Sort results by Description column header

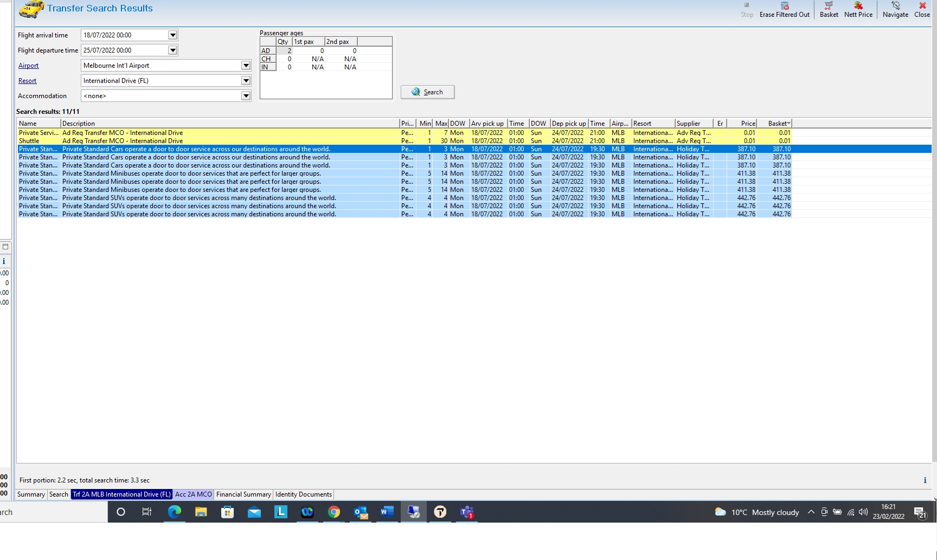click(230, 124)
